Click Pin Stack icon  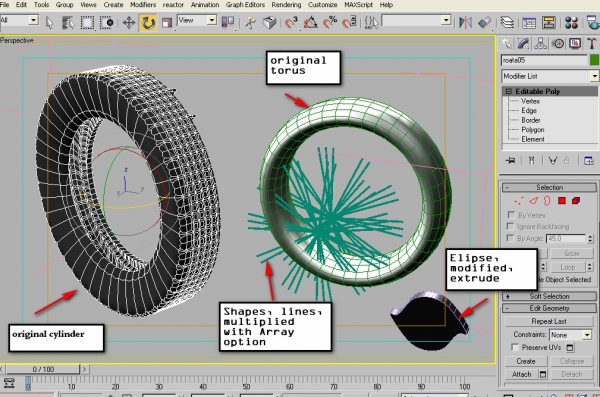tap(510, 160)
